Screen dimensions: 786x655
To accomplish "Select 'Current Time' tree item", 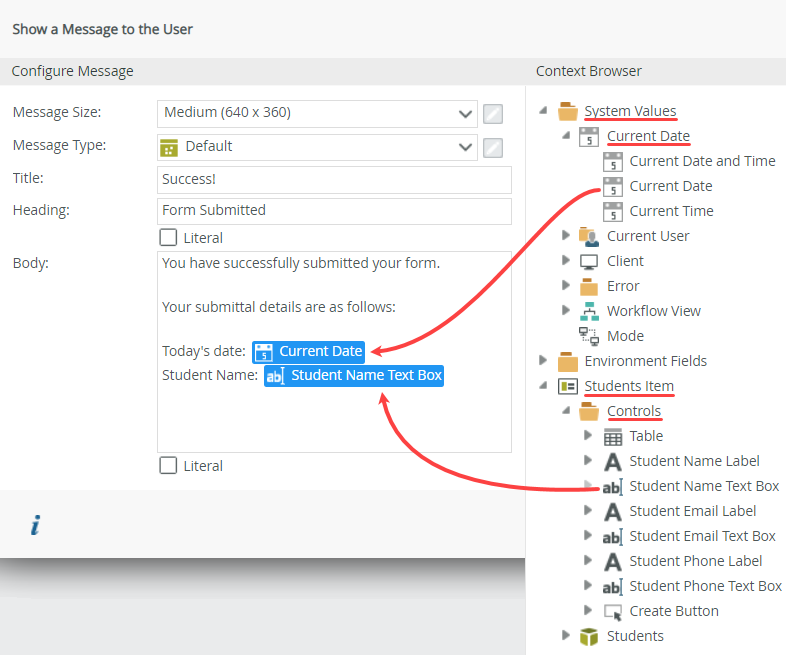I will (x=671, y=211).
